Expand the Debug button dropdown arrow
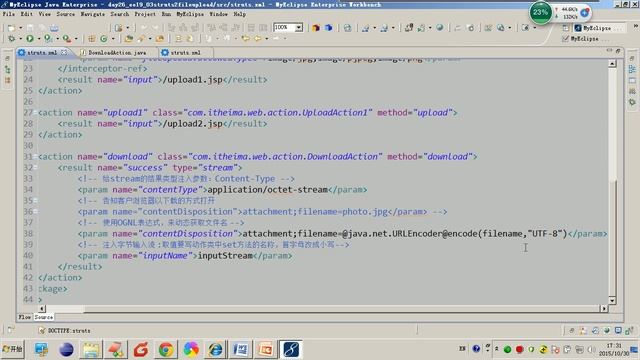This screenshot has height=360, width=640. pyautogui.click(x=20, y=39)
